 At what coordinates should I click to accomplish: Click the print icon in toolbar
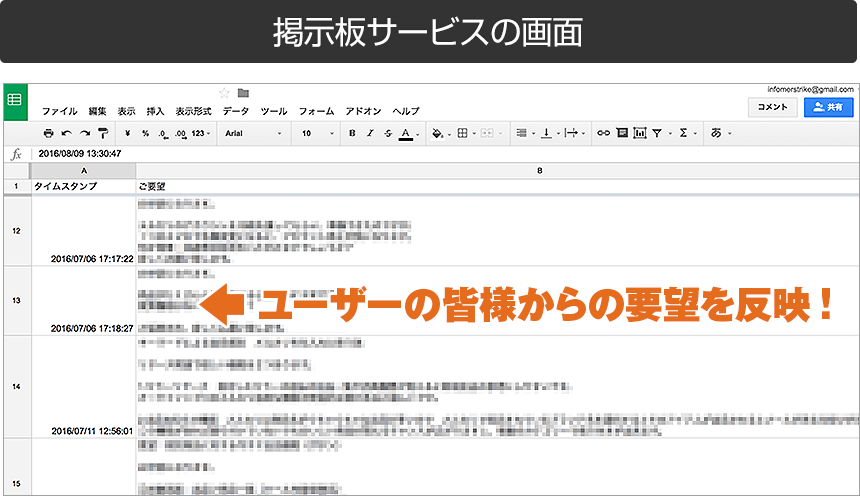[48, 133]
